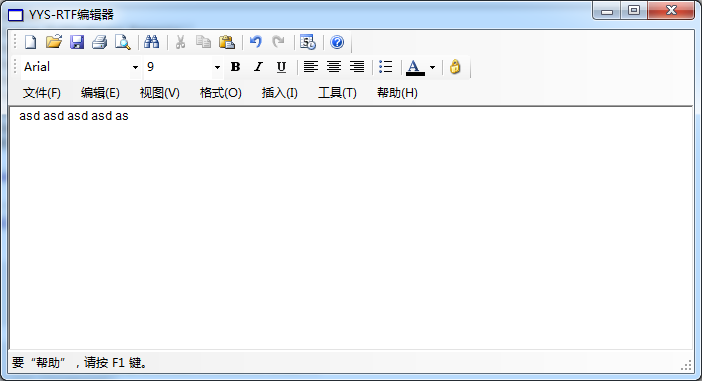This screenshot has width=702, height=381.
Task: Create a new document with New icon
Action: click(30, 42)
